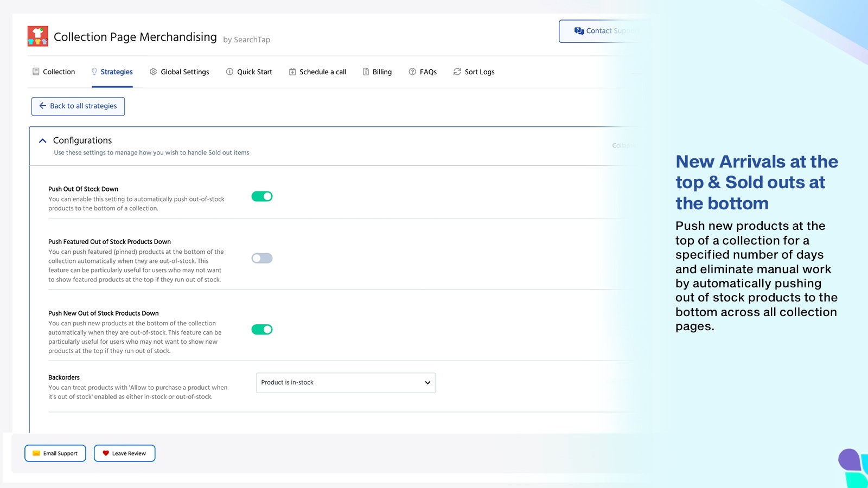Viewport: 868px width, 488px height.
Task: Open the Backorders dropdown
Action: pyautogui.click(x=346, y=383)
